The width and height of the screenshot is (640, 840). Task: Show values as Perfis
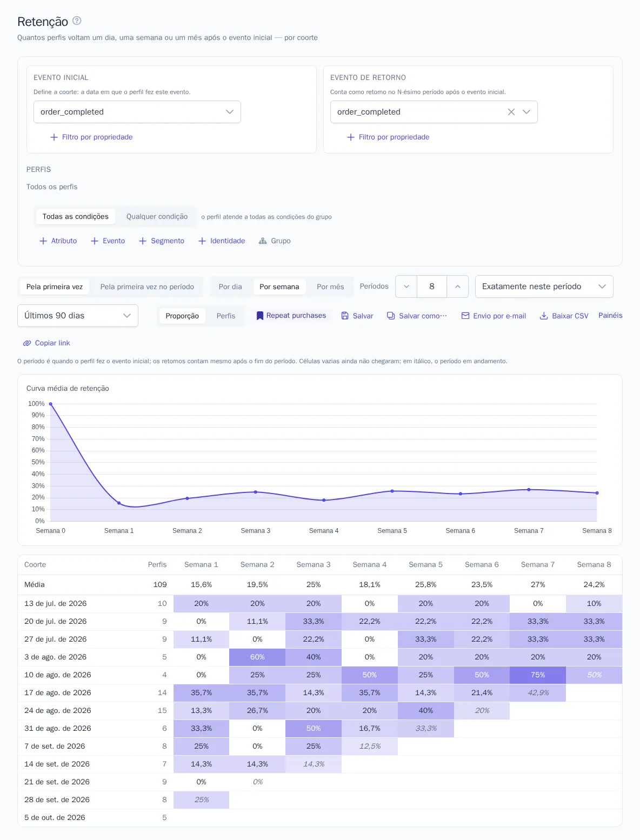point(226,316)
